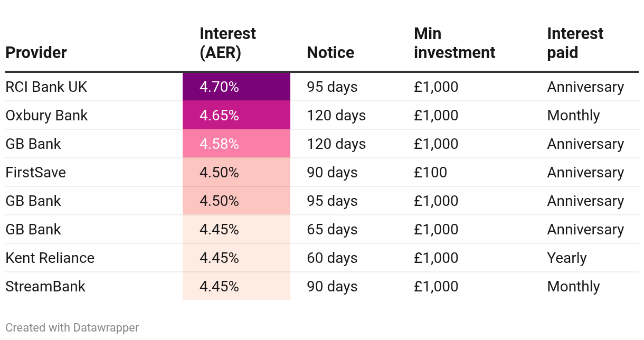644x340 pixels.
Task: Click the pink 4.58% rate cell
Action: (236, 144)
